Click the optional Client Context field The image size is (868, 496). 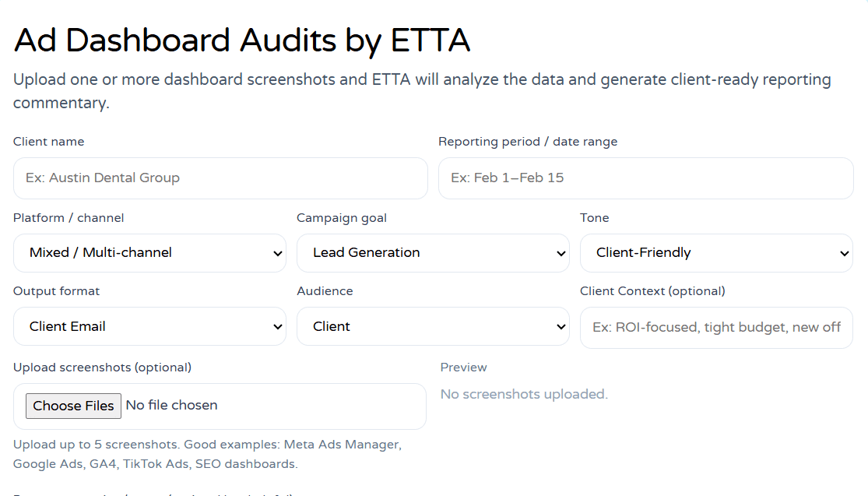click(716, 326)
